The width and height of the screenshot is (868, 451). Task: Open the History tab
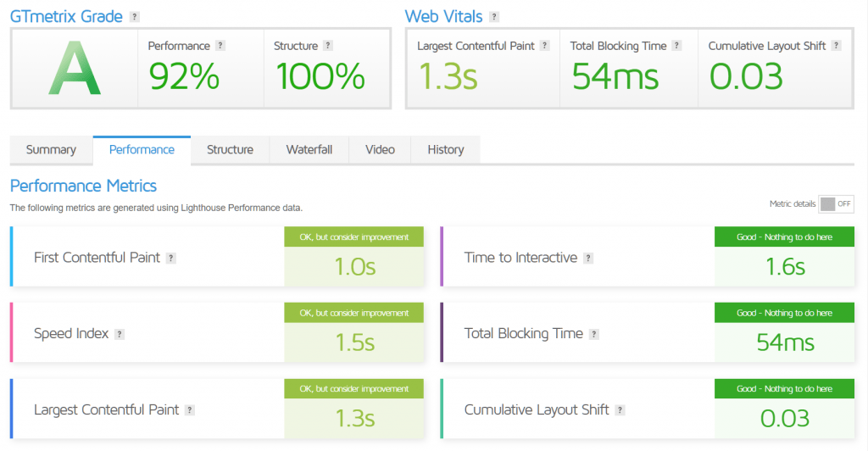(445, 150)
